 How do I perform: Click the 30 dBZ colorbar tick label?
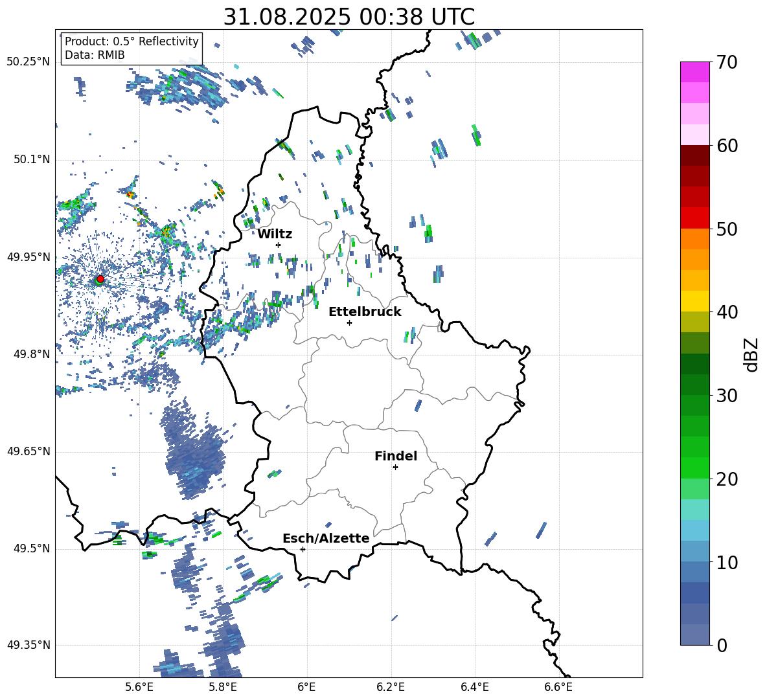pos(726,396)
